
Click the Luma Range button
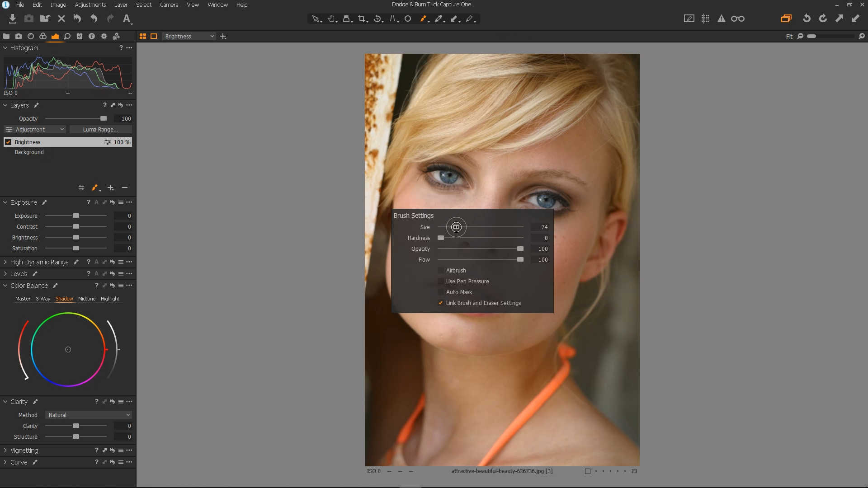[100, 129]
